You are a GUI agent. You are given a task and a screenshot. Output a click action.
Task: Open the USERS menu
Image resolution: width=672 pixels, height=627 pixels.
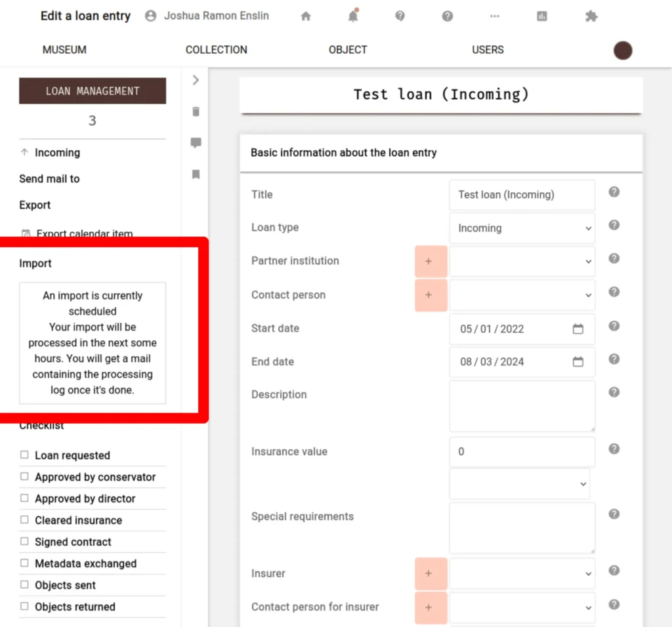click(488, 50)
